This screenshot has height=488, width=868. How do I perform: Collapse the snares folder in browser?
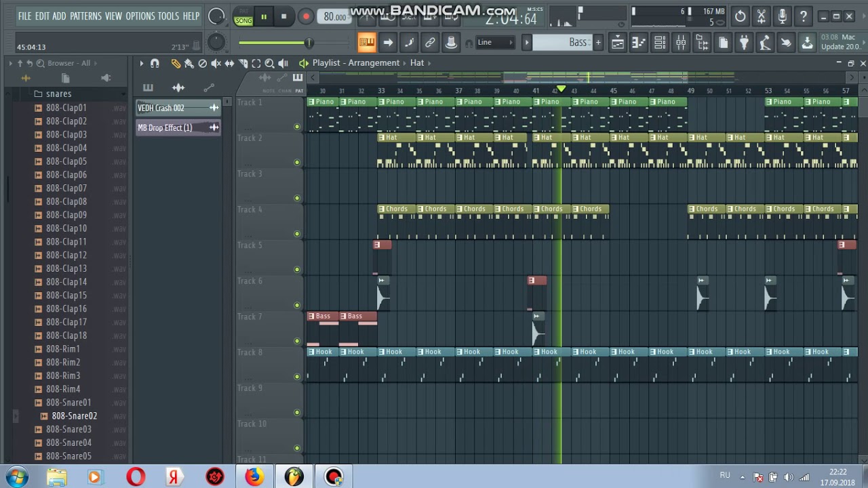coord(58,94)
